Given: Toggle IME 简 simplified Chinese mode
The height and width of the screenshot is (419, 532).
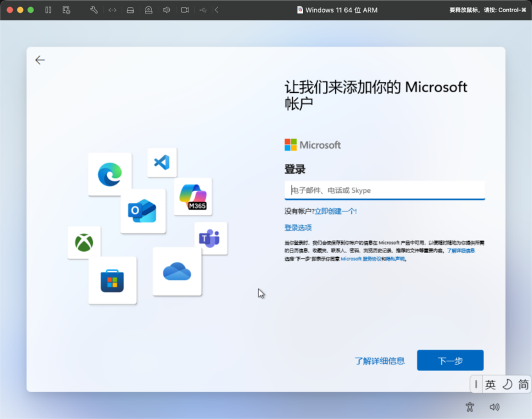Looking at the screenshot, I should pos(523,384).
